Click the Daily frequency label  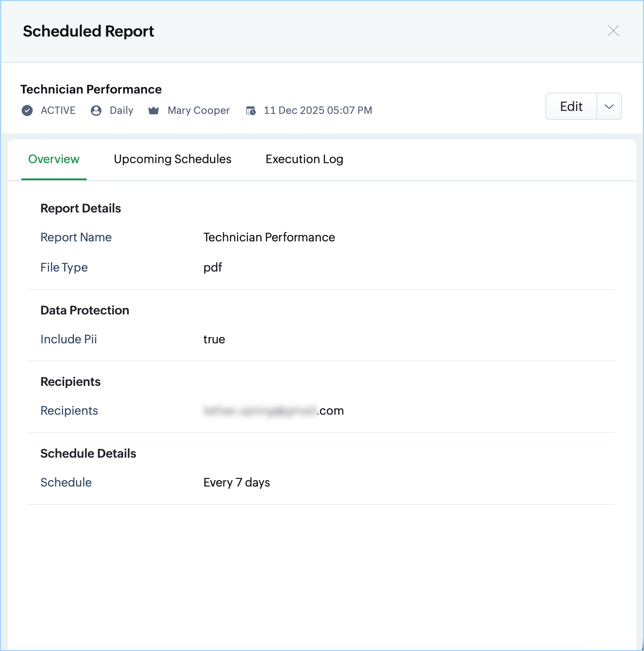[121, 110]
